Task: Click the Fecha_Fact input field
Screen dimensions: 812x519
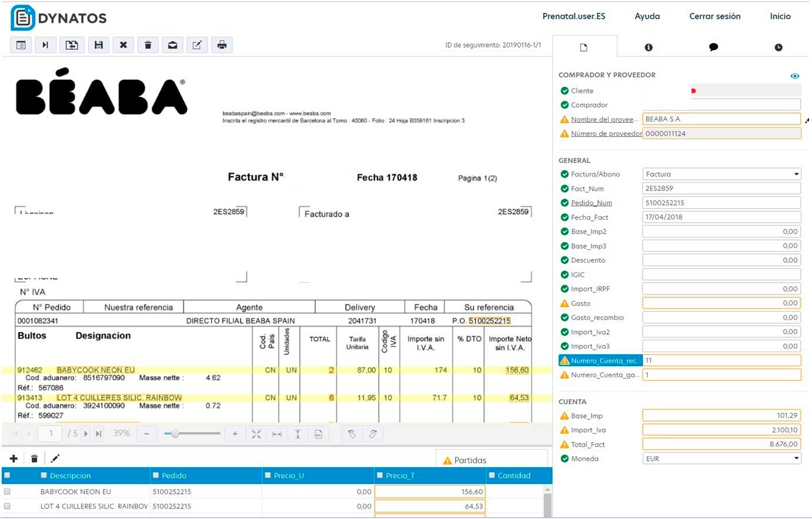Action: point(721,217)
